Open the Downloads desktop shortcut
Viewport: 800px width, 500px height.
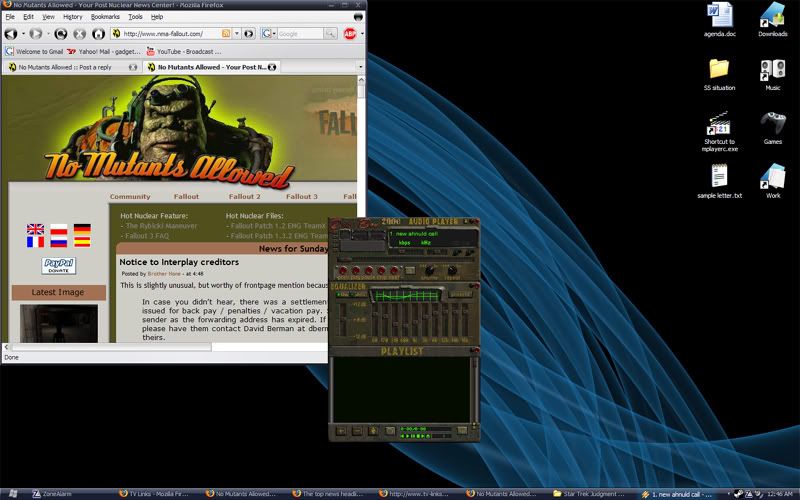point(772,20)
